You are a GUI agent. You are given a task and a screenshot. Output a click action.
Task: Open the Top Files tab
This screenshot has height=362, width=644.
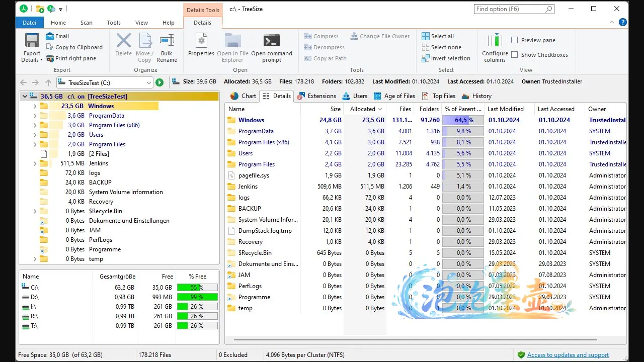click(438, 96)
